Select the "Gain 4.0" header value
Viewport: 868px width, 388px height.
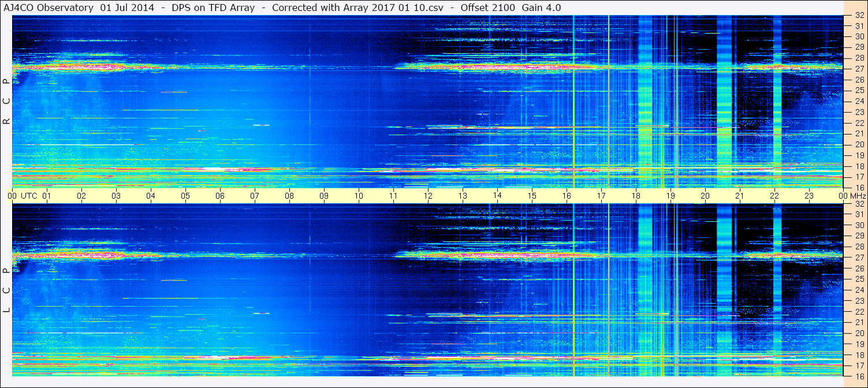(x=541, y=8)
